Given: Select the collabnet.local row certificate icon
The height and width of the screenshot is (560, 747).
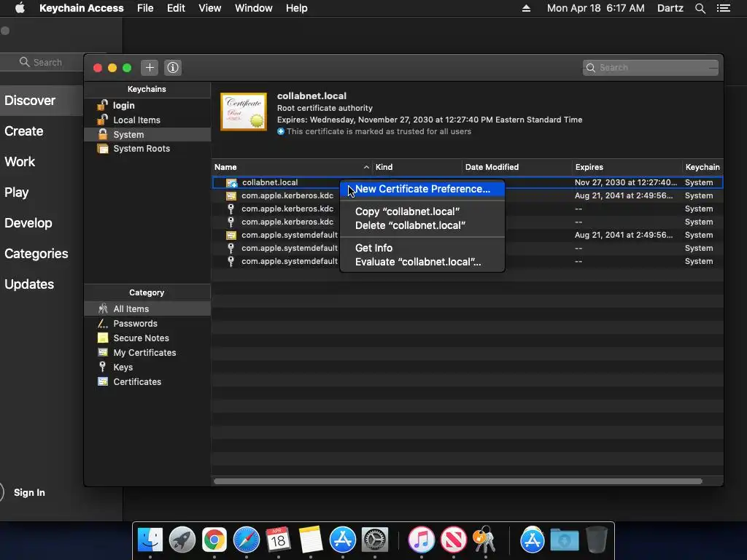Looking at the screenshot, I should [231, 182].
